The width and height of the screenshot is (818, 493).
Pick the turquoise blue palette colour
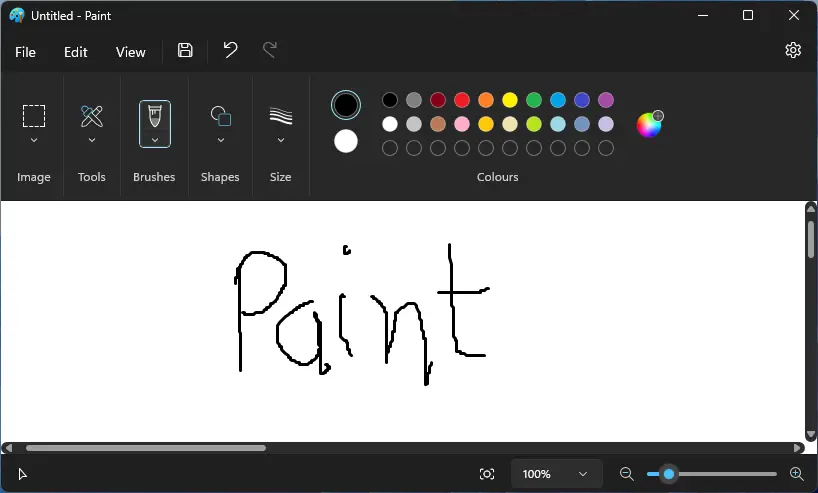[558, 100]
